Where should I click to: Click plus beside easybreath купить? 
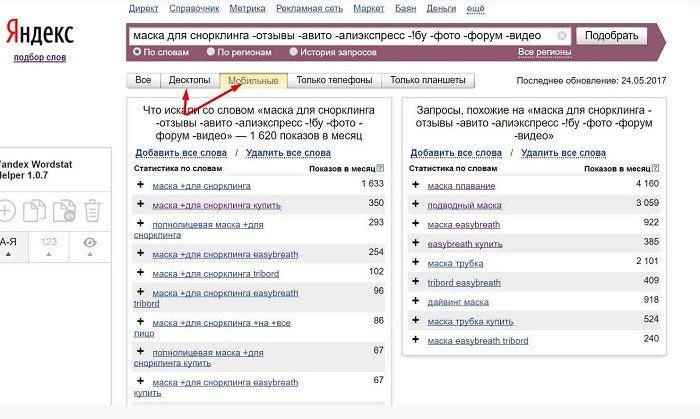point(415,243)
